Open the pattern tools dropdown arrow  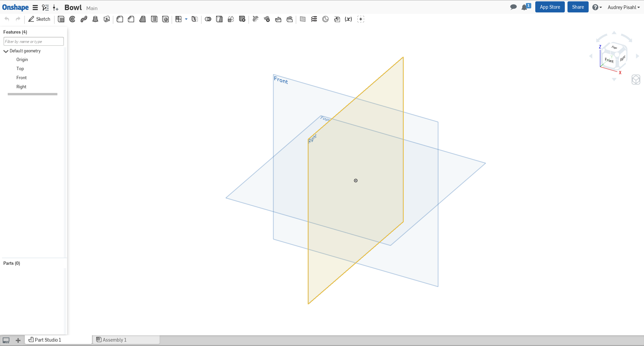click(186, 19)
